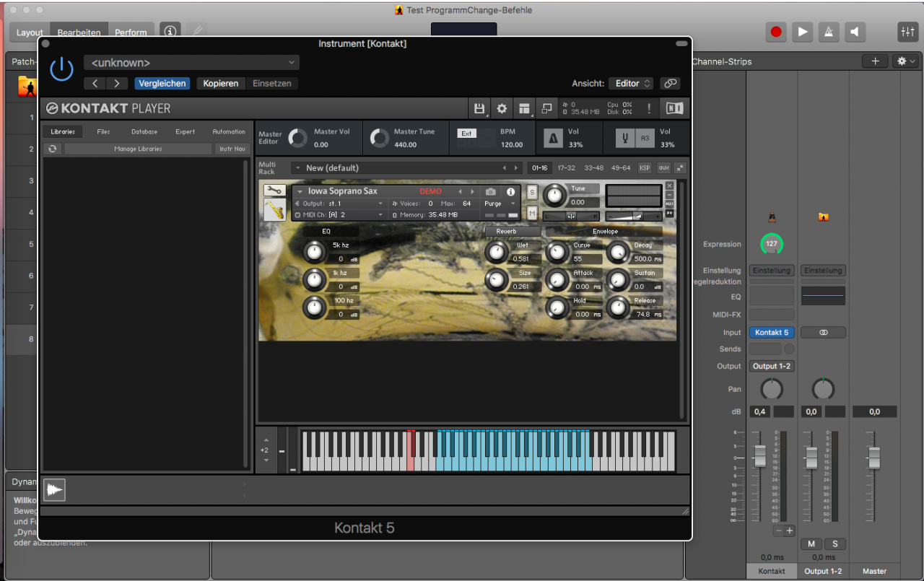This screenshot has width=924, height=581.
Task: Open KSP multi script editor
Action: pos(645,167)
